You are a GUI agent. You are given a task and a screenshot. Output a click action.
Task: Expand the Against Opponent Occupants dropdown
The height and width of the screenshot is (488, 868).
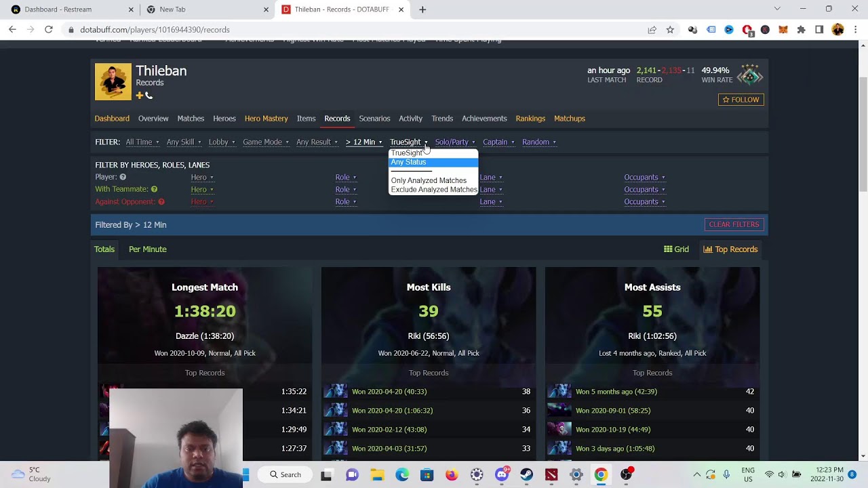(x=644, y=202)
